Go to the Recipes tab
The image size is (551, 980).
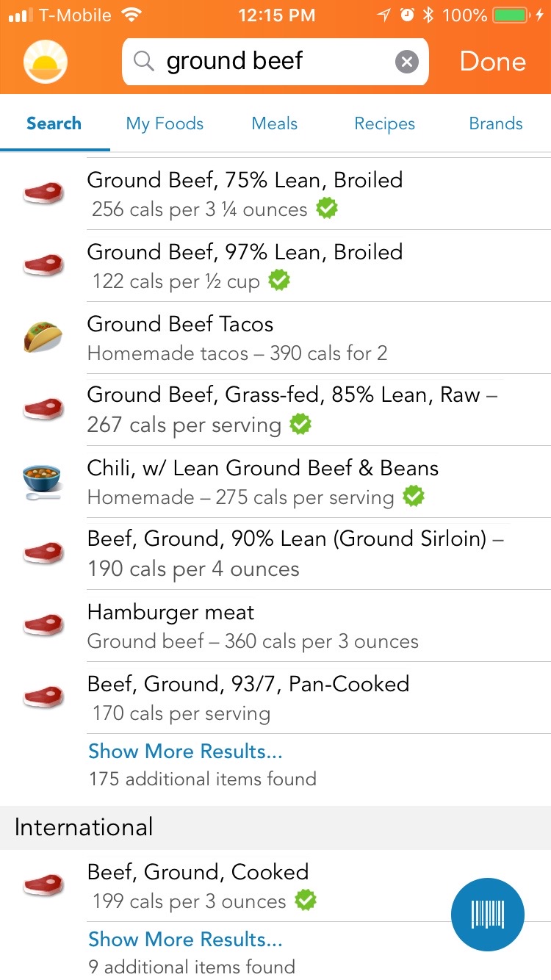[x=384, y=123]
